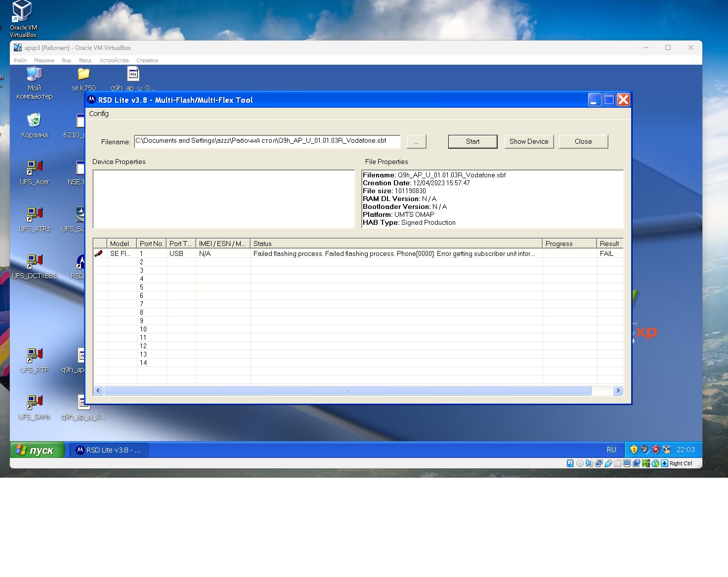Click VirtualBox CPU status indicator
Screen dimensions: 728x577
point(645,463)
